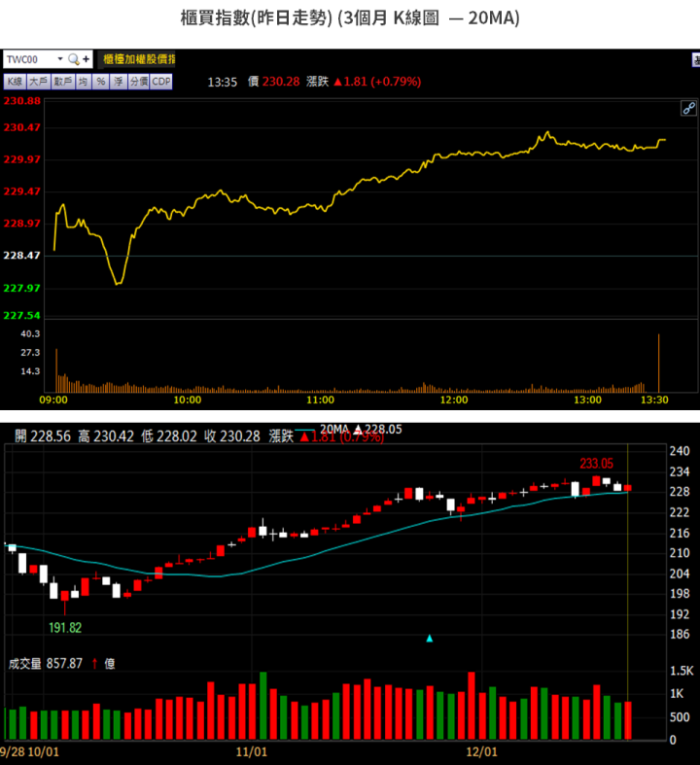700x765 pixels.
Task: Select the 散戶 tab
Action: [63, 82]
